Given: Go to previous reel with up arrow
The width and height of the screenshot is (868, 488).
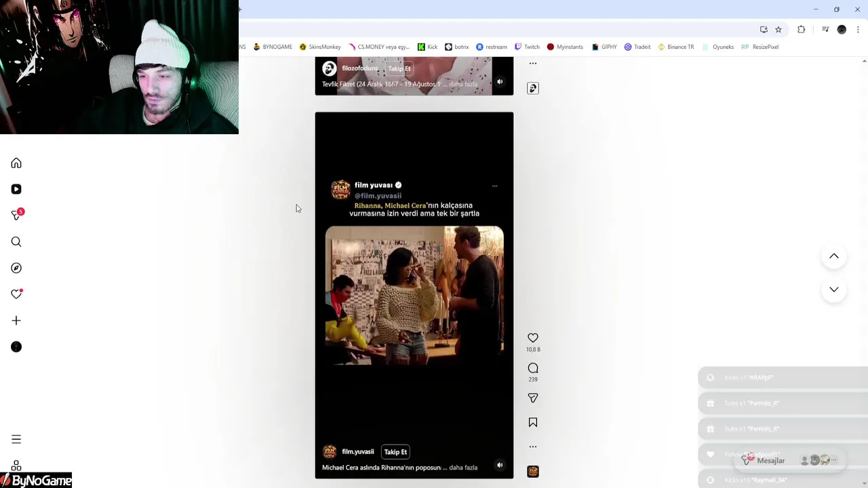Looking at the screenshot, I should (x=834, y=256).
